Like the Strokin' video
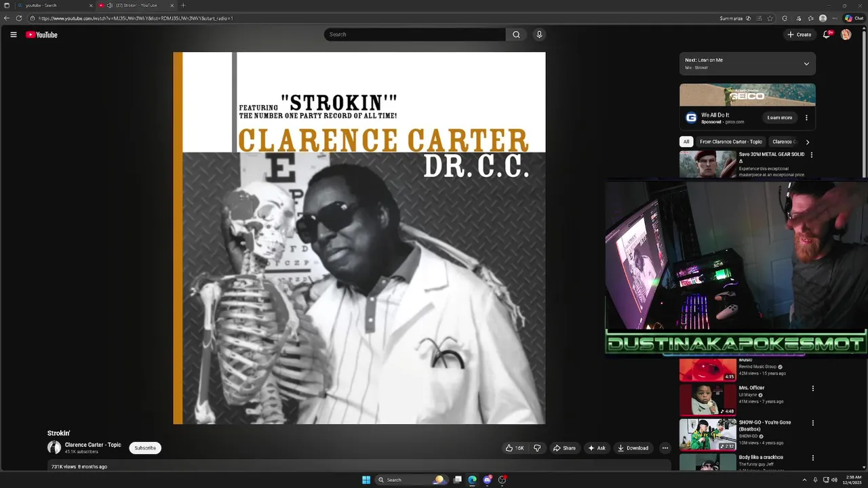The height and width of the screenshot is (488, 868). click(515, 448)
